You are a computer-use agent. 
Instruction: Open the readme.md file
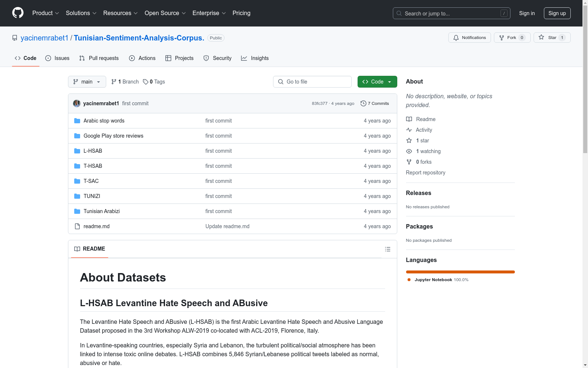[x=97, y=226]
